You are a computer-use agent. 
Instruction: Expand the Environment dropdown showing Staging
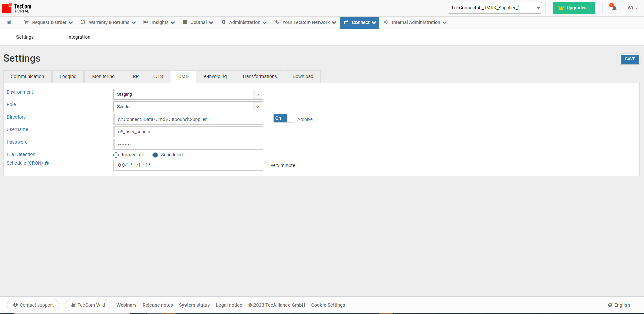click(x=188, y=94)
